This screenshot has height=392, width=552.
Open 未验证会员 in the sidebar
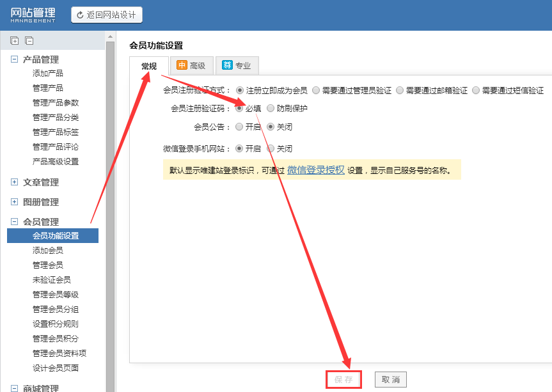tap(52, 279)
